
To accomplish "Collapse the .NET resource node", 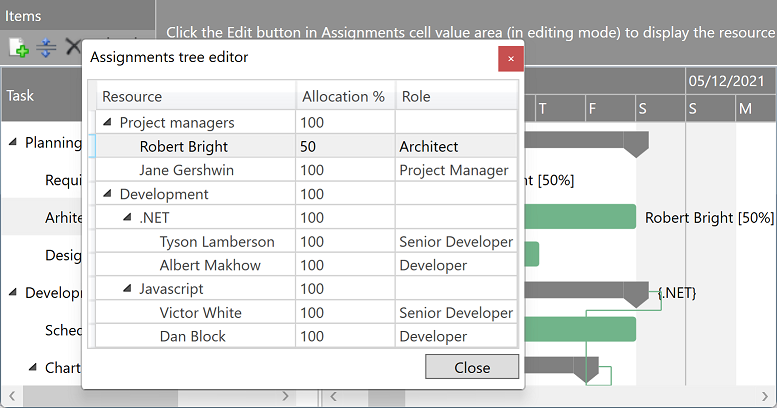I will (x=127, y=218).
